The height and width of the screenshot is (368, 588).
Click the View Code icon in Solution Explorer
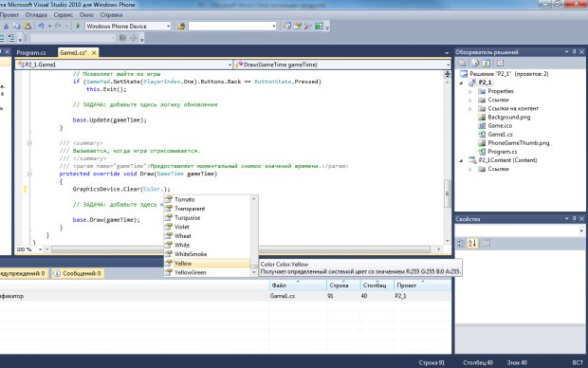pos(500,64)
